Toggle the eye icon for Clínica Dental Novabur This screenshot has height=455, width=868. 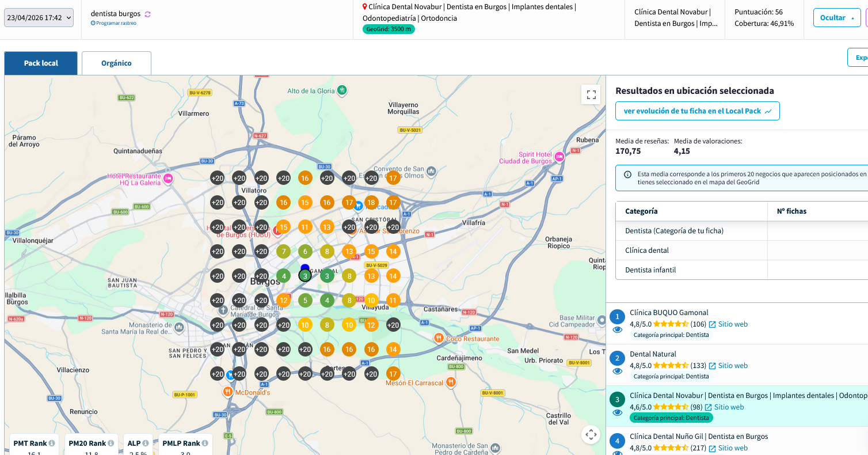(618, 412)
